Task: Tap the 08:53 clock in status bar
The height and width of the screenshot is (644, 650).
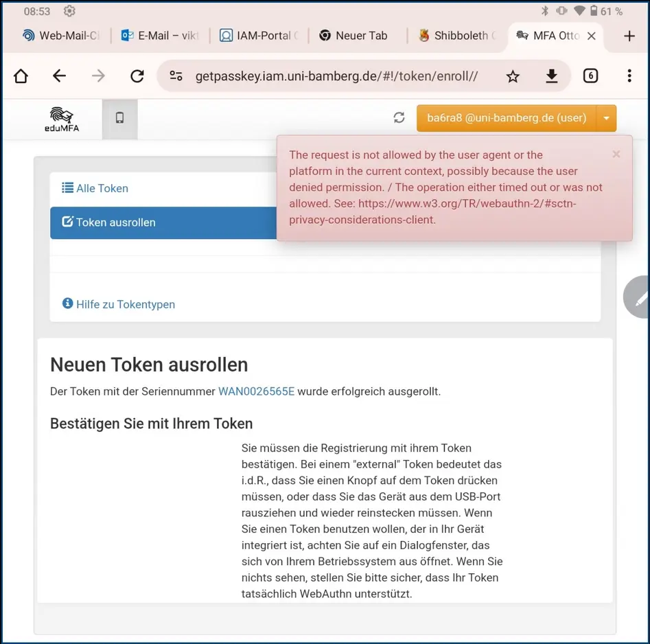Action: point(37,11)
